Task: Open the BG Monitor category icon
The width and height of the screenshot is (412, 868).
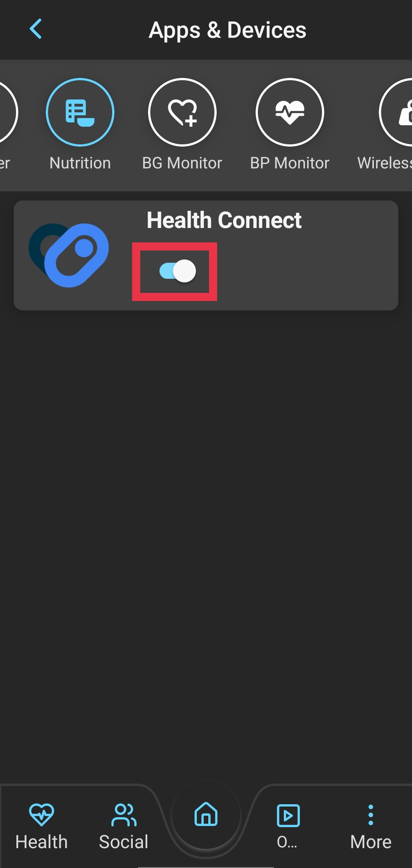Action: 182,112
